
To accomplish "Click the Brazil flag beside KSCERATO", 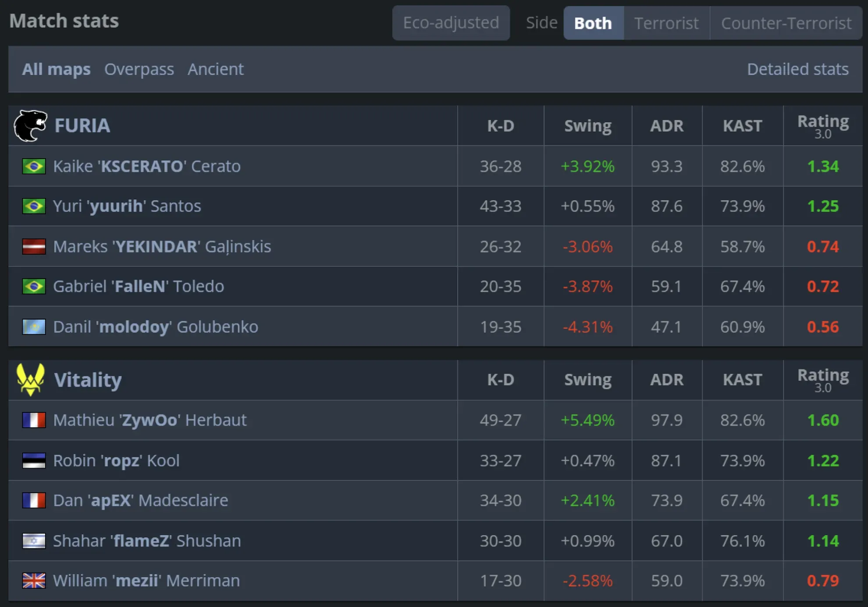I will click(x=34, y=167).
